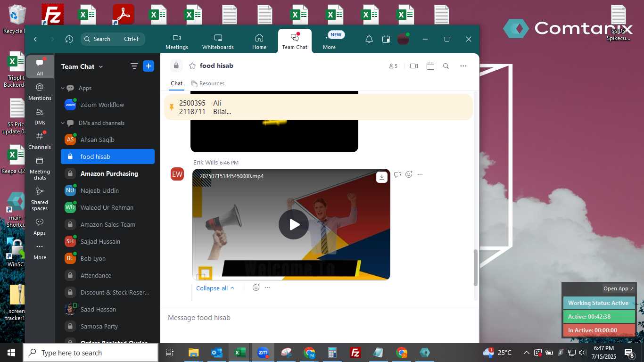
Task: Add reaction emoji beside Collapse all
Action: [x=256, y=288]
